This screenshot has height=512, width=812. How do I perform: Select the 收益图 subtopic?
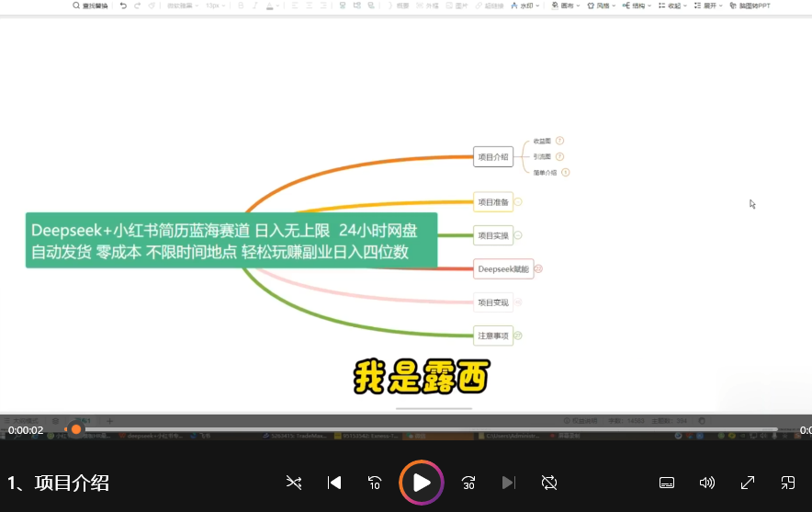(542, 141)
